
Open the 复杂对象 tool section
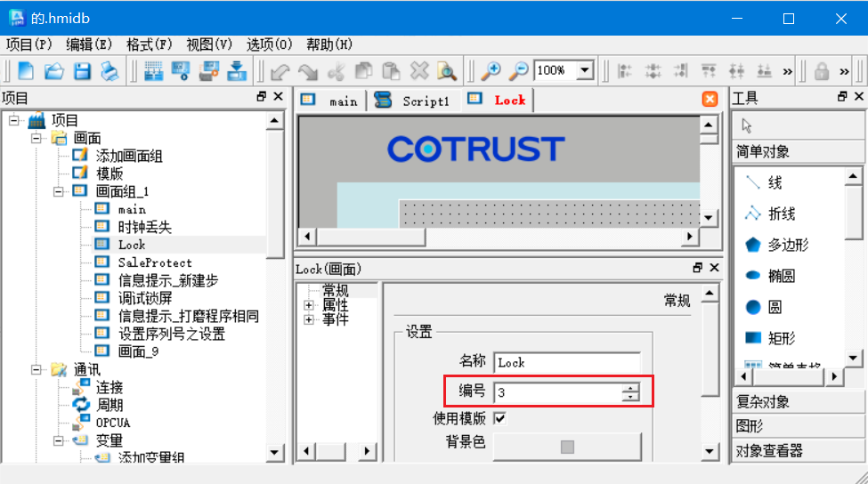pos(797,402)
